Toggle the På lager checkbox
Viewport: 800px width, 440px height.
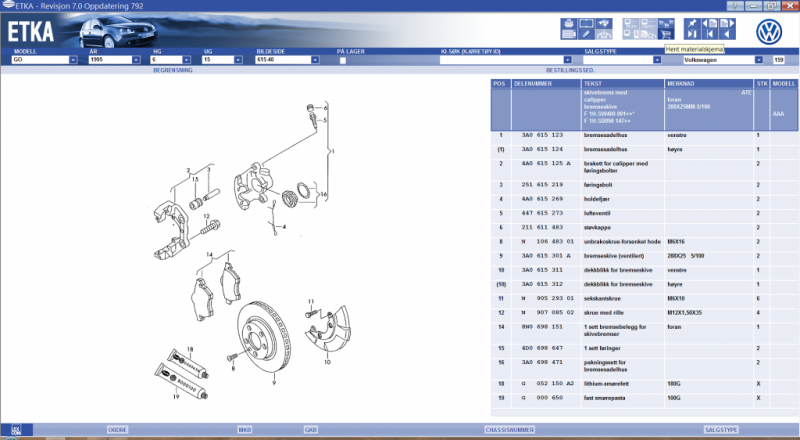pos(342,60)
